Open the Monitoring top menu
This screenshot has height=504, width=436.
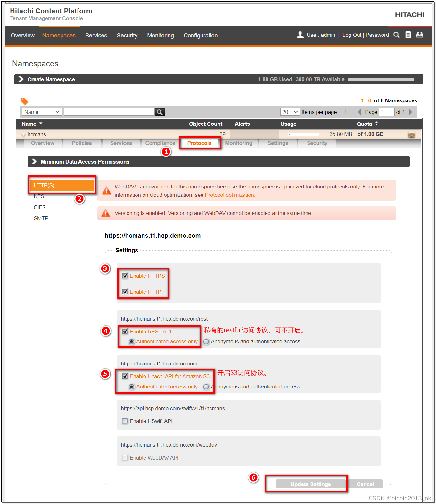[160, 35]
